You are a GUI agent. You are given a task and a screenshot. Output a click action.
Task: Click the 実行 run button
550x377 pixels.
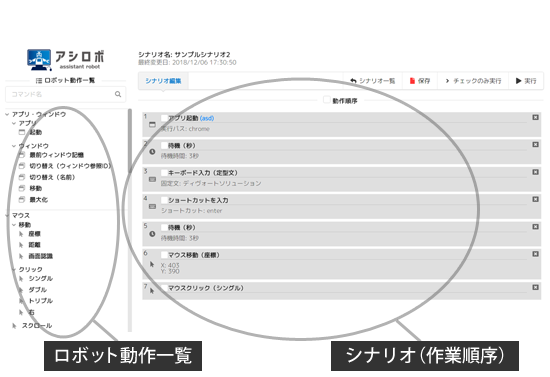526,81
